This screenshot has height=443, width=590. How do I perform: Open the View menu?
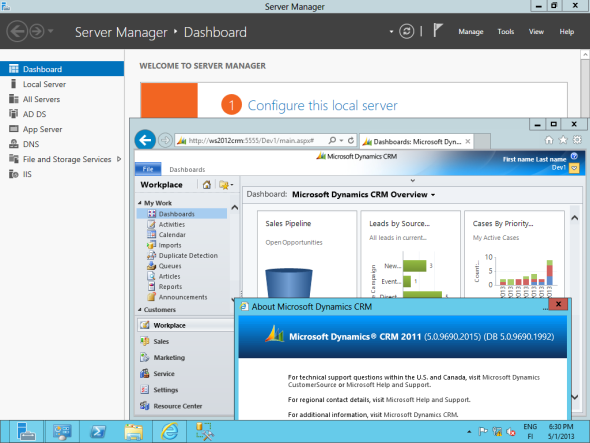tap(536, 32)
